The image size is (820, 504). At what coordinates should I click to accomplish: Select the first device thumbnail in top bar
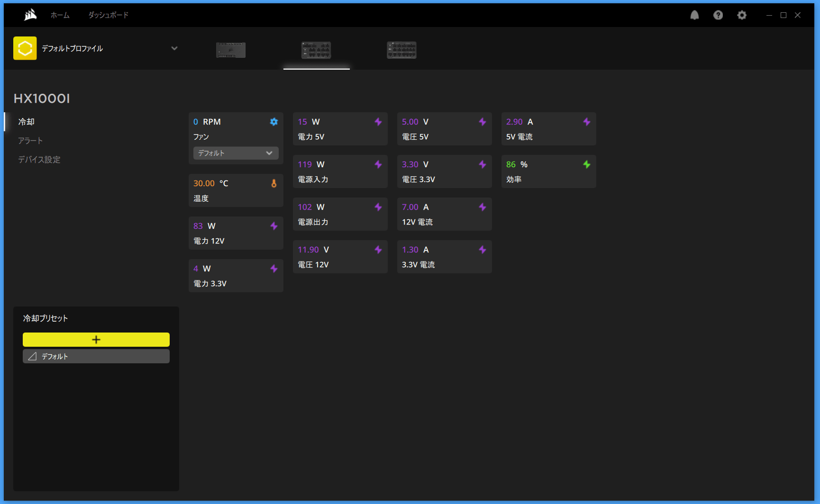pos(231,50)
